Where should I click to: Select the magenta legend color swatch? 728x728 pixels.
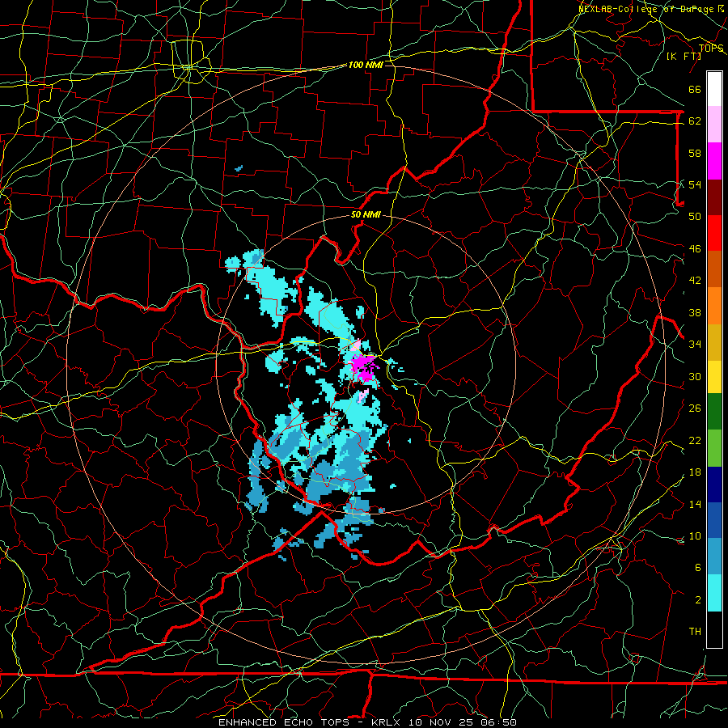pos(714,161)
